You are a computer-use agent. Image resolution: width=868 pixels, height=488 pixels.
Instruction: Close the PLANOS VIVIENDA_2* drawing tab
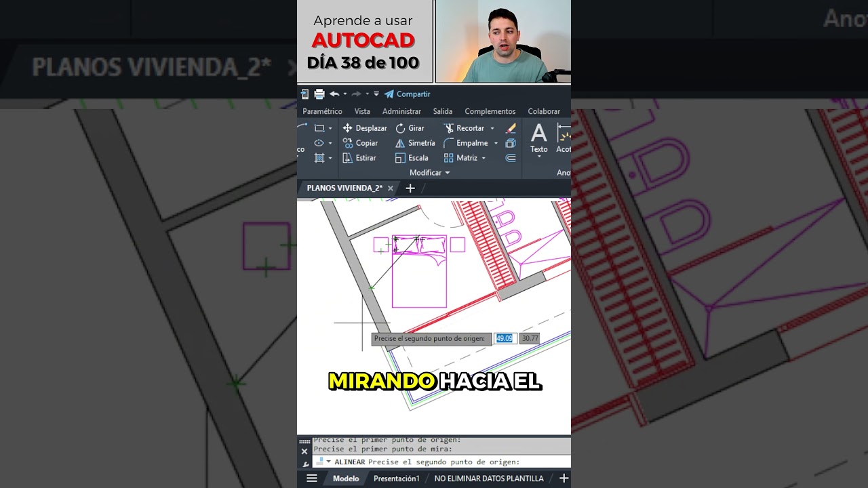click(x=391, y=188)
